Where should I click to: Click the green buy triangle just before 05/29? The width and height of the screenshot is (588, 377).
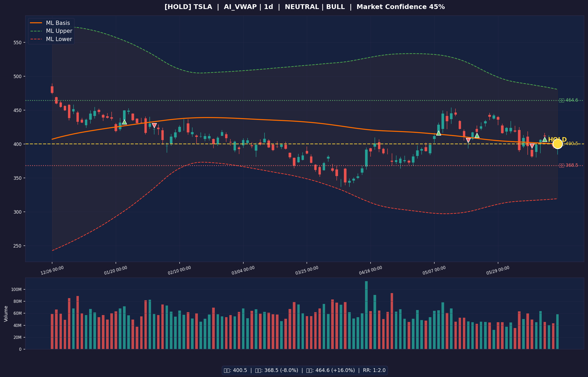(x=477, y=136)
